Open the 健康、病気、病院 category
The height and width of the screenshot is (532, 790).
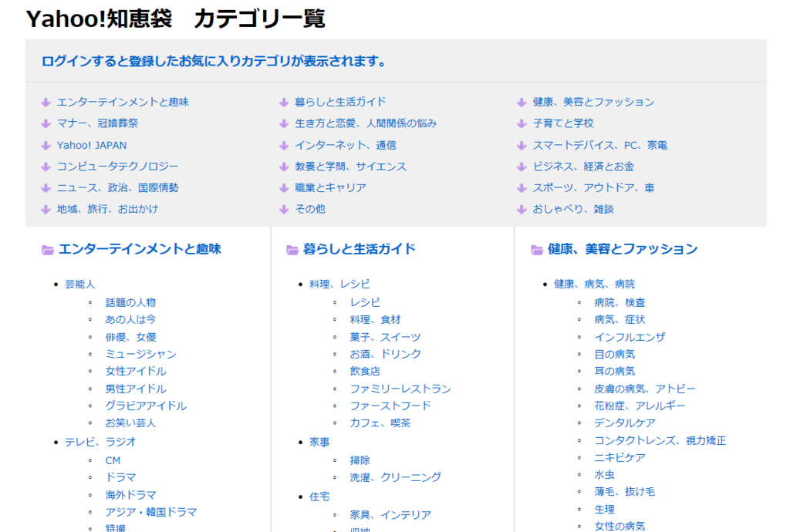pyautogui.click(x=595, y=285)
